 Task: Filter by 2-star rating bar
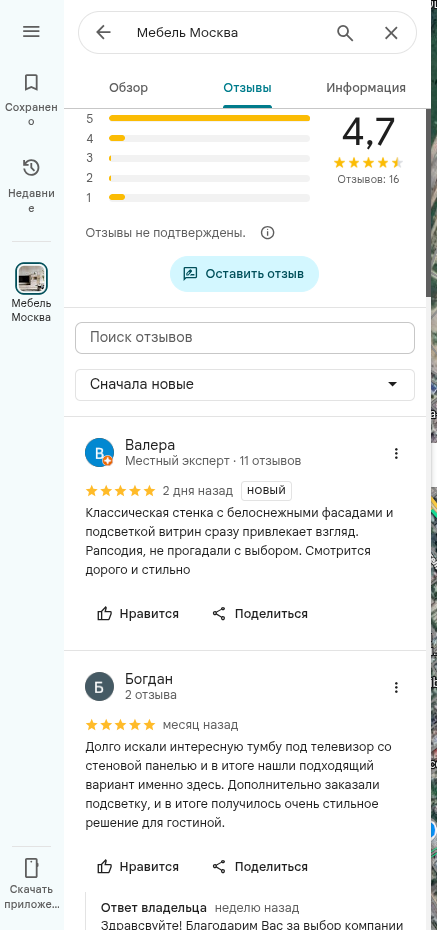point(209,178)
